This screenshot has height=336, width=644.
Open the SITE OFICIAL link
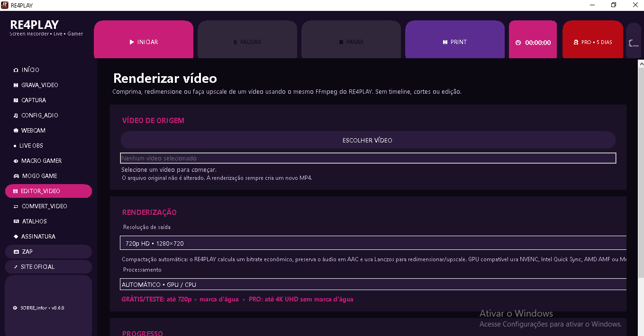[x=48, y=267]
